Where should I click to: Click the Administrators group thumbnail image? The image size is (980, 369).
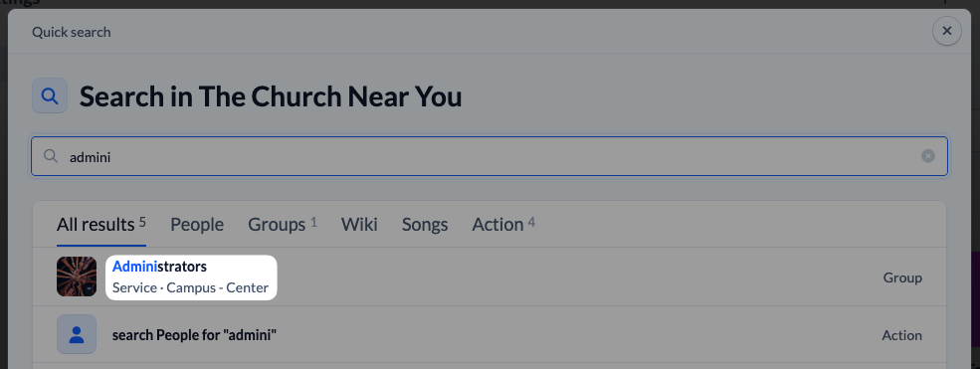[x=77, y=277]
